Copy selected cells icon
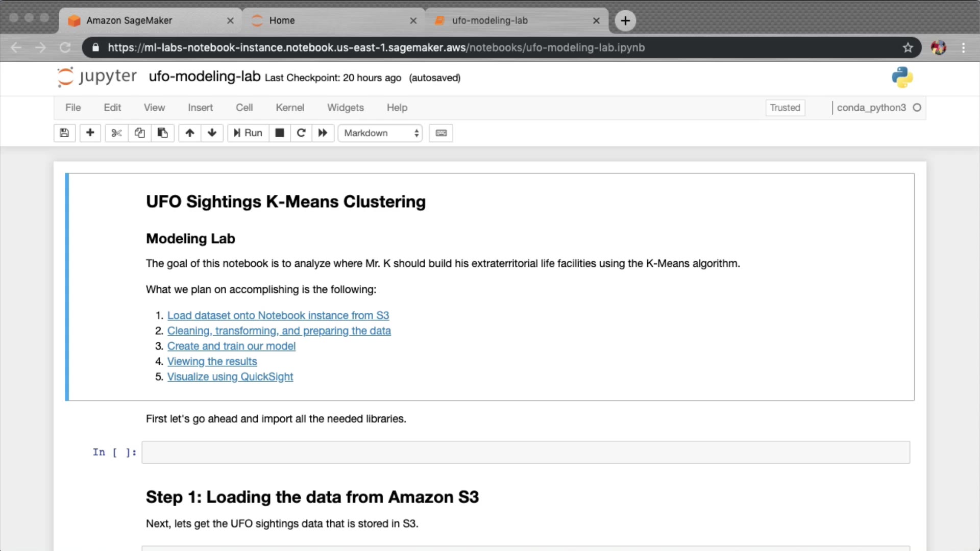The height and width of the screenshot is (551, 980). click(139, 133)
